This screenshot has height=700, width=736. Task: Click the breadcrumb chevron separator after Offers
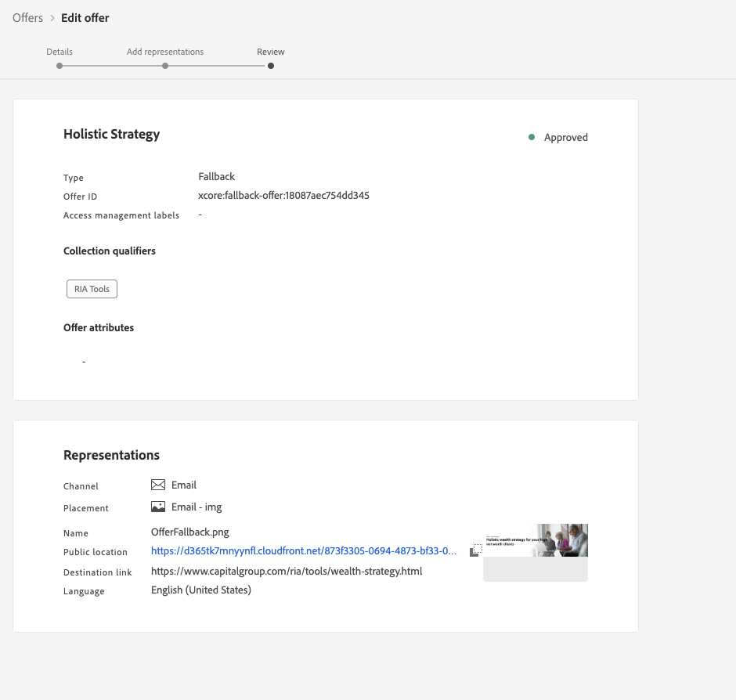click(x=52, y=18)
